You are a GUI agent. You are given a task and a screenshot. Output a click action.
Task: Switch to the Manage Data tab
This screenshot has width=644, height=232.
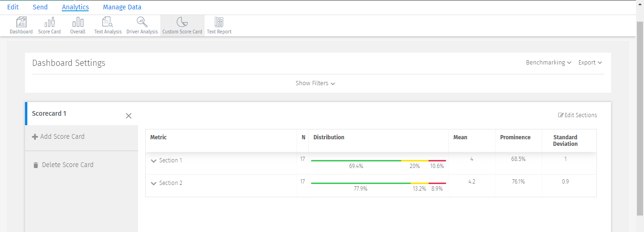pos(122,7)
